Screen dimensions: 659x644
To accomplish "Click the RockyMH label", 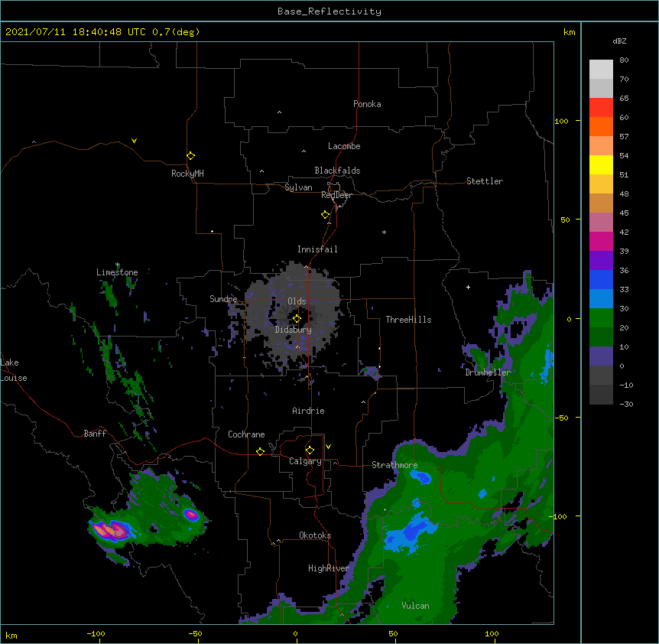I will pyautogui.click(x=187, y=173).
